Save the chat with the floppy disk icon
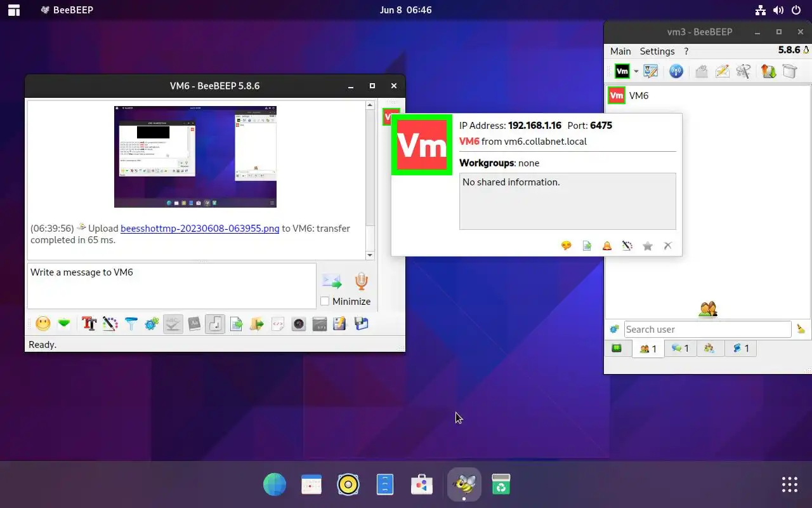 pyautogui.click(x=361, y=324)
